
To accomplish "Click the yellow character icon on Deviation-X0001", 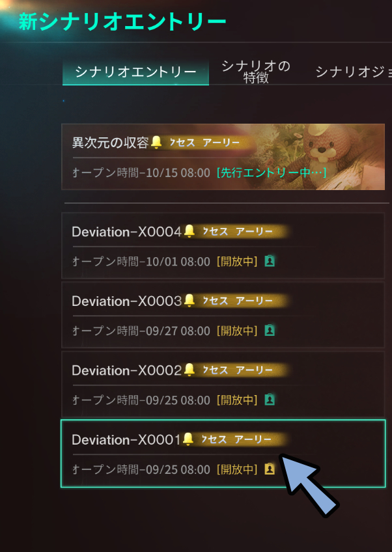I will click(x=270, y=469).
